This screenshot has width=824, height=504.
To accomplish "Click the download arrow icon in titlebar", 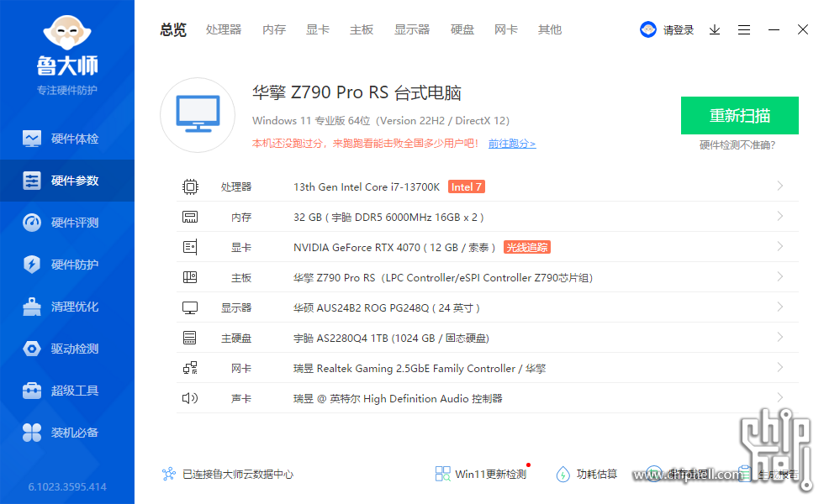I will tap(715, 29).
